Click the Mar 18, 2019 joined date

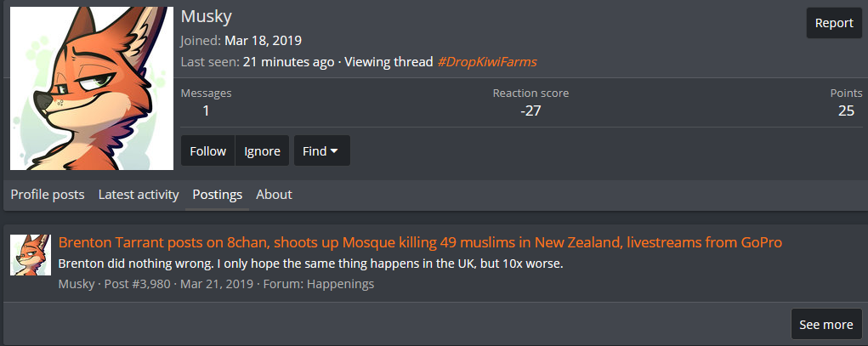(263, 40)
